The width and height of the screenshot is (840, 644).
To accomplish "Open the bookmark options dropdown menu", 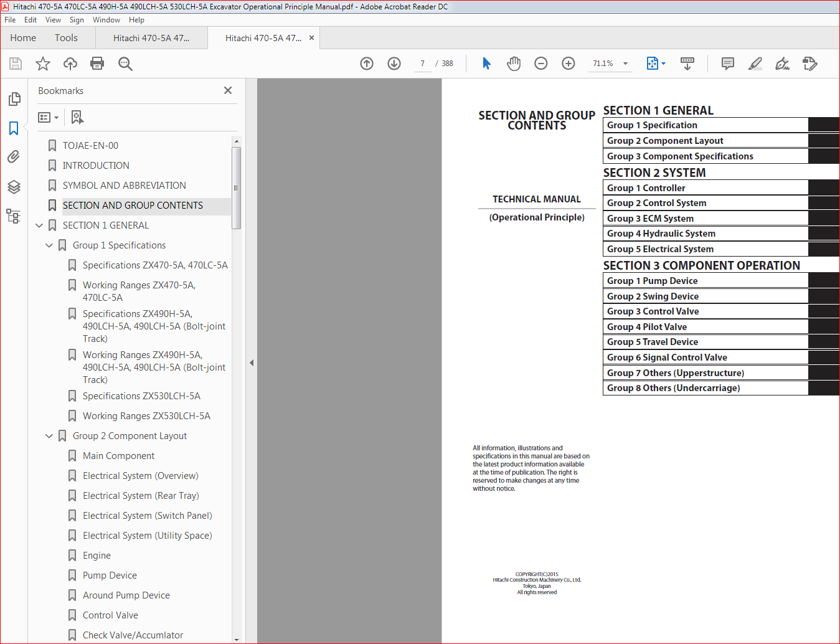I will [x=48, y=117].
